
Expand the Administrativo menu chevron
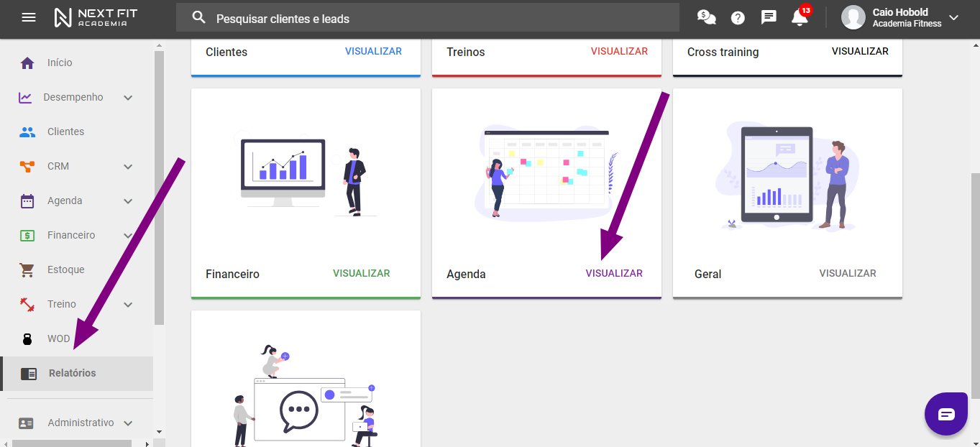[128, 423]
